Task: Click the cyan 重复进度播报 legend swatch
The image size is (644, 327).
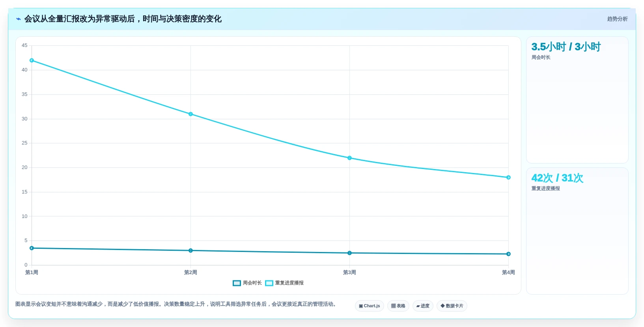Action: coord(269,283)
